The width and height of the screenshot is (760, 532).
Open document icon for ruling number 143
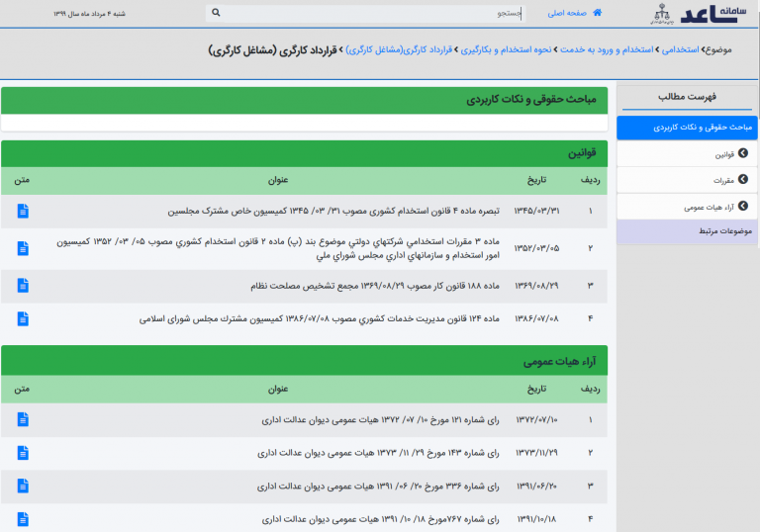click(23, 453)
